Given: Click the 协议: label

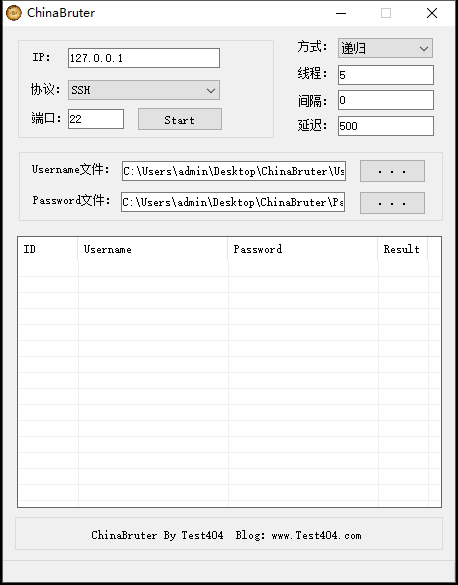Looking at the screenshot, I should click(45, 90).
